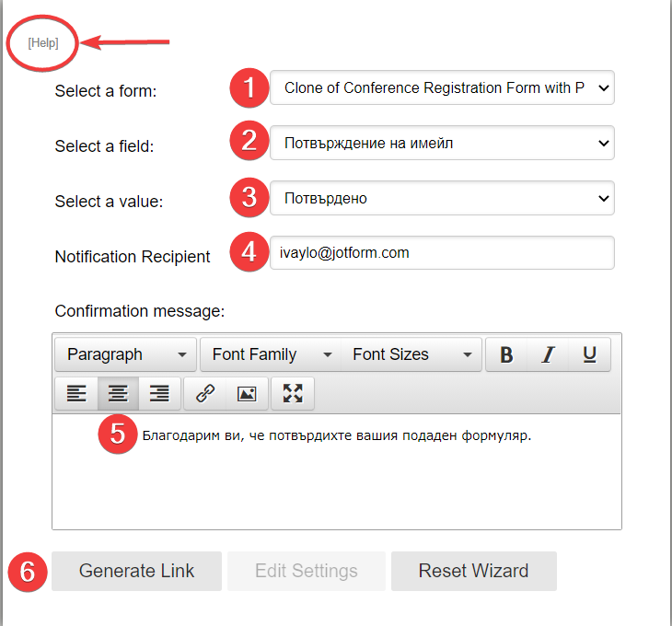Insert a link using chain icon

click(x=205, y=394)
